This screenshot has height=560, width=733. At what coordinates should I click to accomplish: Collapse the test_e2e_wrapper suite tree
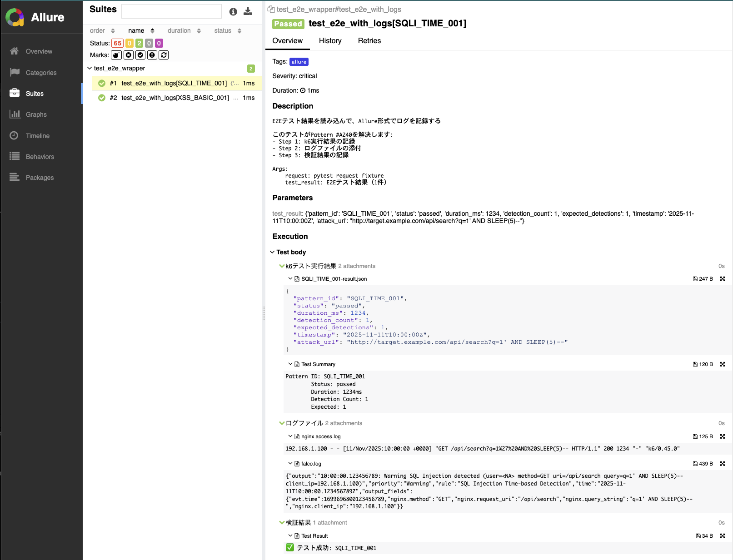(x=90, y=68)
